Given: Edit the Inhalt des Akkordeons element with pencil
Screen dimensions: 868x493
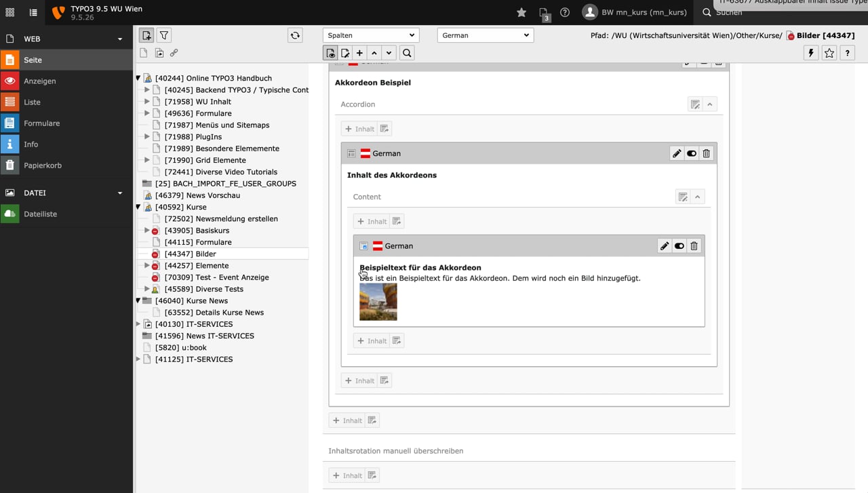Looking at the screenshot, I should 677,153.
